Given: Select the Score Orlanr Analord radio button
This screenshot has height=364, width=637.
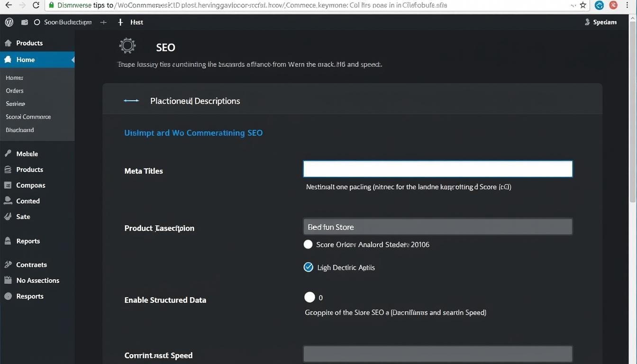Looking at the screenshot, I should pos(308,245).
